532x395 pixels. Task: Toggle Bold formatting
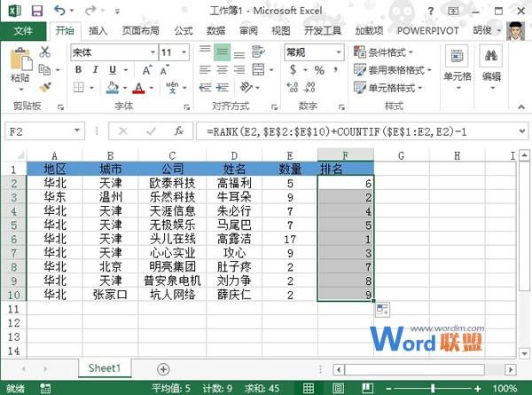77,70
